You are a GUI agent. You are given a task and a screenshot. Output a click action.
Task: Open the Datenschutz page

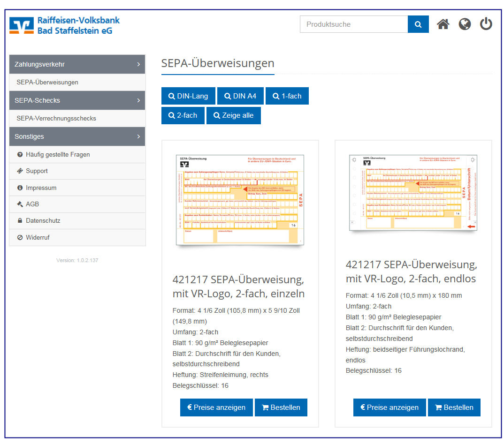[77, 221]
